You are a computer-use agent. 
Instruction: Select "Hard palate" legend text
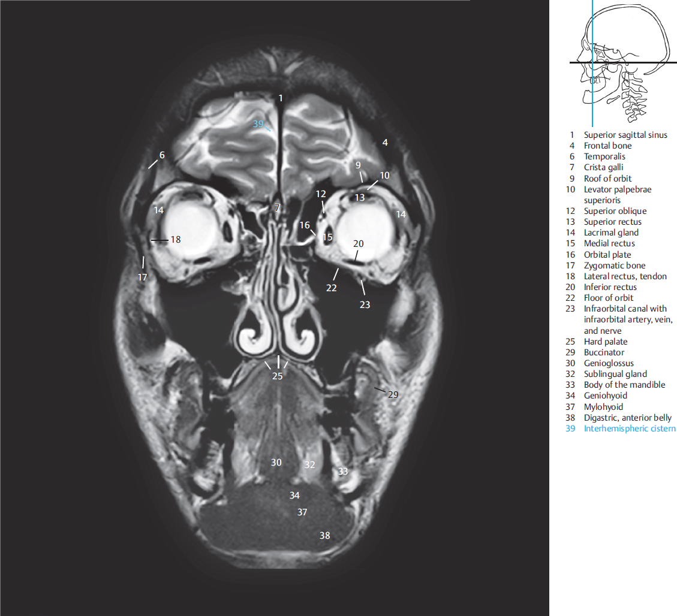pyautogui.click(x=606, y=342)
